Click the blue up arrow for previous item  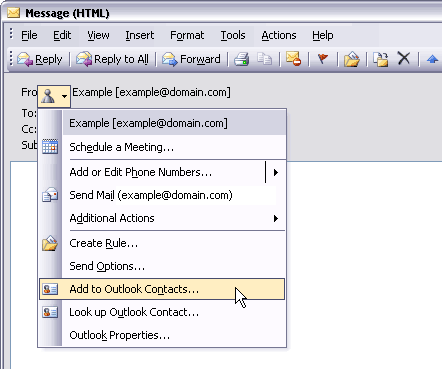(432, 59)
